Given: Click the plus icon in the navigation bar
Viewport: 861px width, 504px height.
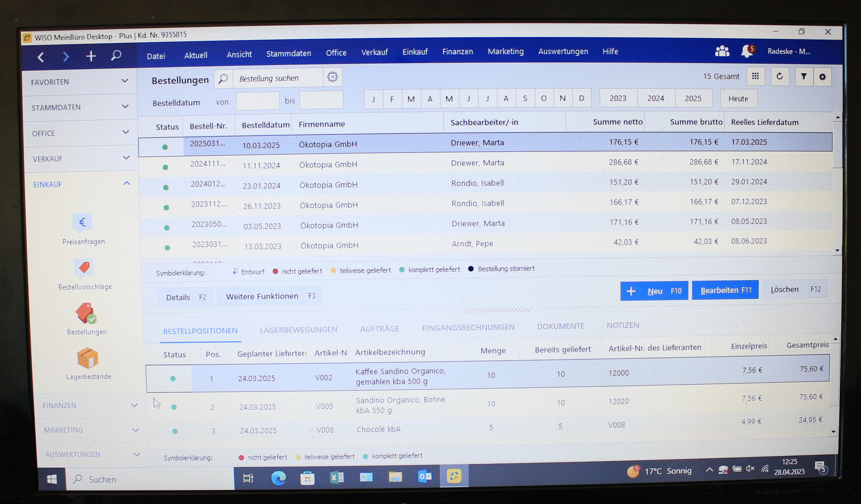Looking at the screenshot, I should 91,56.
